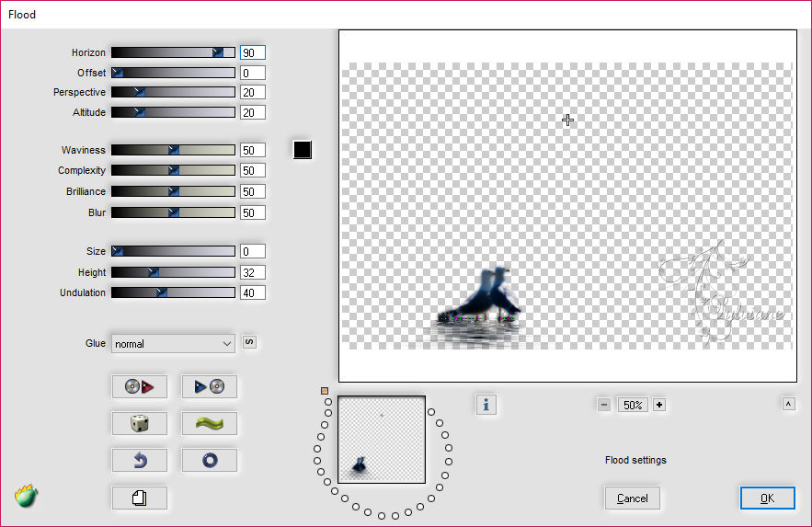
Task: Adjust the Horizon slider
Action: tap(173, 52)
